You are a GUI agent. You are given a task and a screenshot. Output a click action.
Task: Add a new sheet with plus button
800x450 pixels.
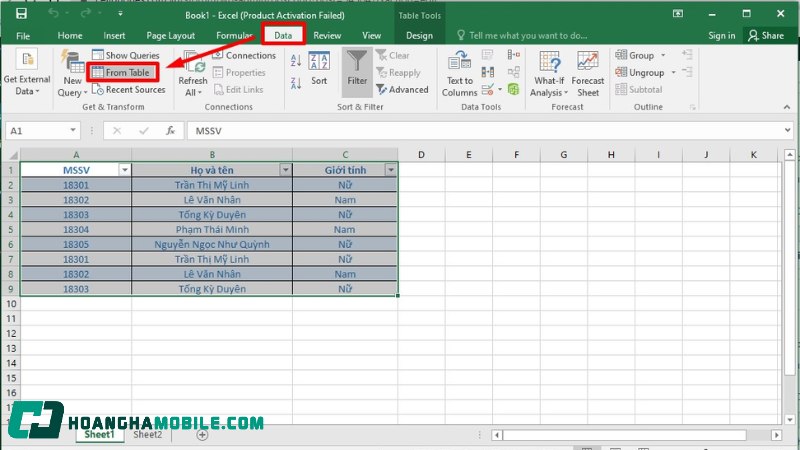pyautogui.click(x=202, y=435)
